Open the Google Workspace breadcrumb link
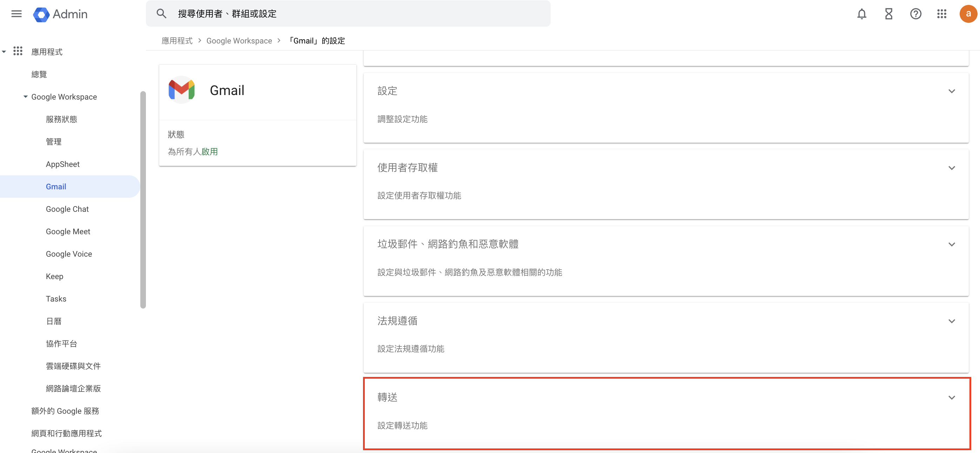The width and height of the screenshot is (980, 453). point(239,41)
